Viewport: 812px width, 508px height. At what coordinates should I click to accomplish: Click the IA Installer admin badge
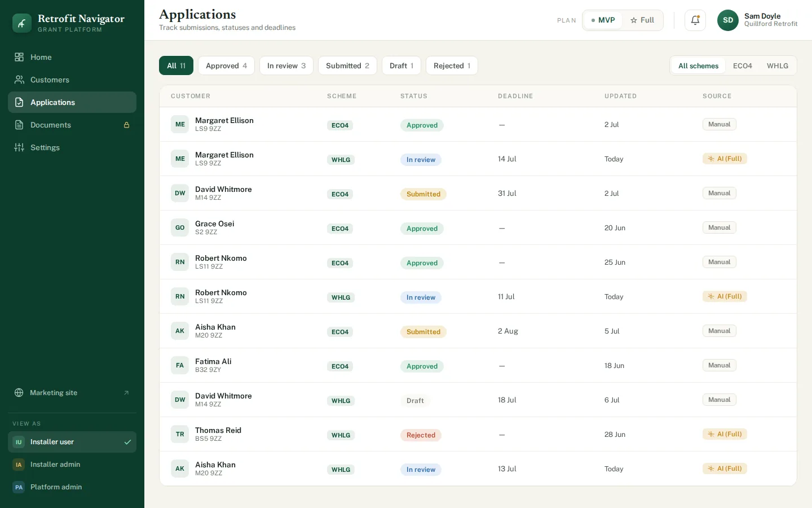19,465
